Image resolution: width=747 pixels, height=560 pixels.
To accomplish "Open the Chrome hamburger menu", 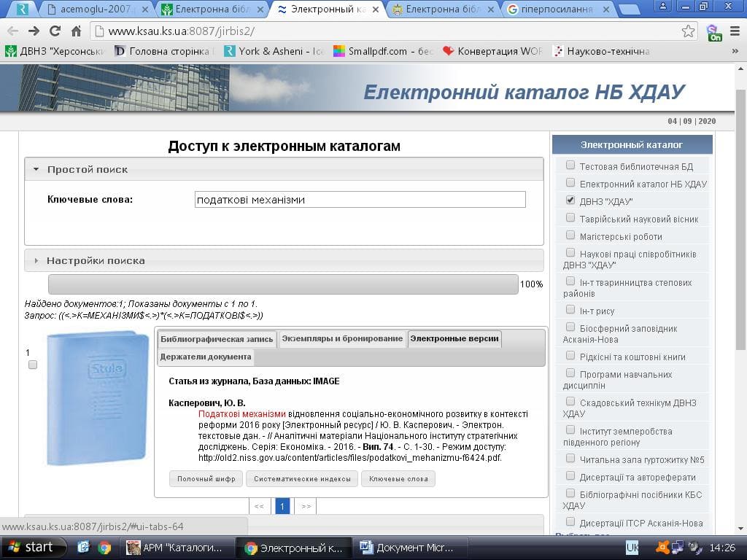I will tap(735, 31).
